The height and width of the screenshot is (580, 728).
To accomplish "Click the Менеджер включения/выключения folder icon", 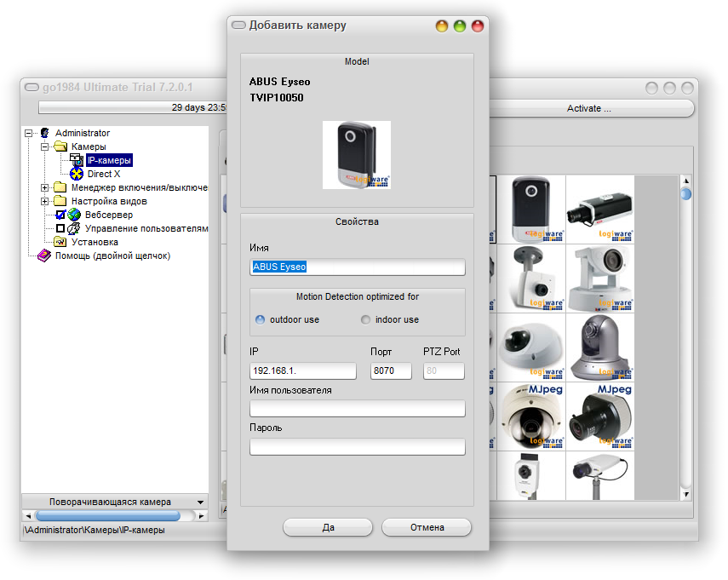I will pos(60,187).
